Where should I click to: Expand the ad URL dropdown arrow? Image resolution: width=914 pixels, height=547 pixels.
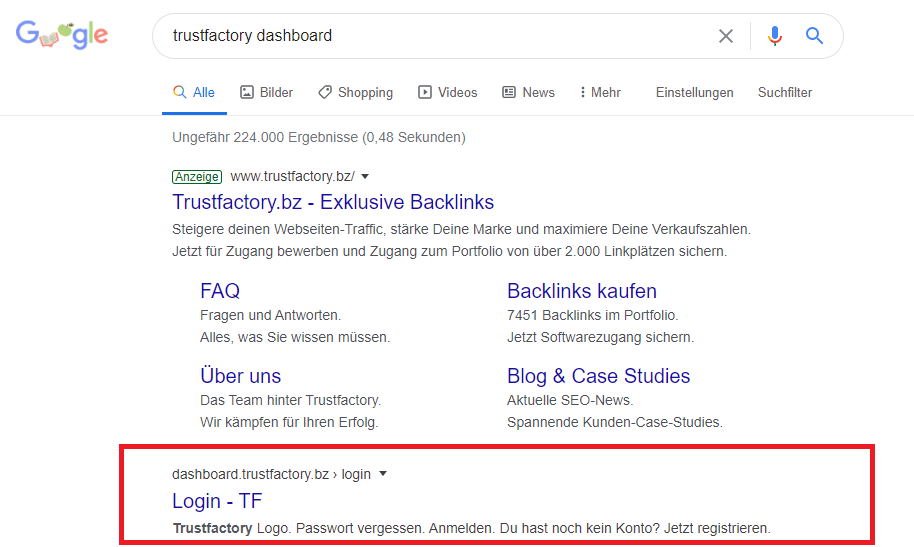coord(366,176)
